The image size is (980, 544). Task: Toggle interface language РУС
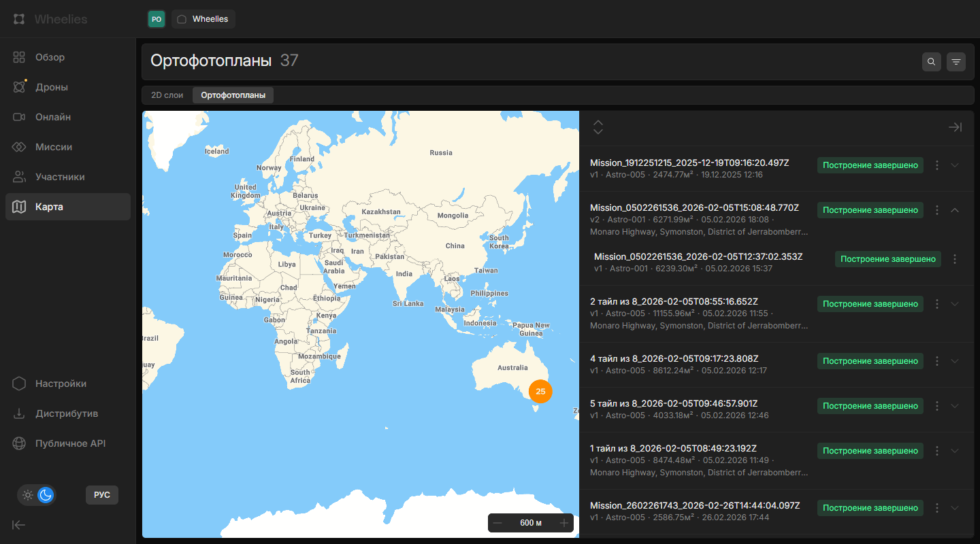[101, 495]
